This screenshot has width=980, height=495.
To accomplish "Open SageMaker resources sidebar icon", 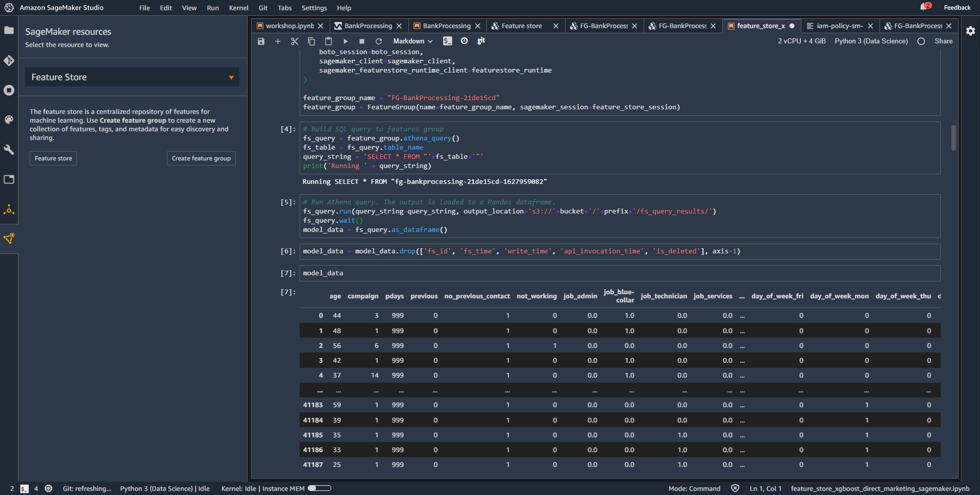I will 9,239.
